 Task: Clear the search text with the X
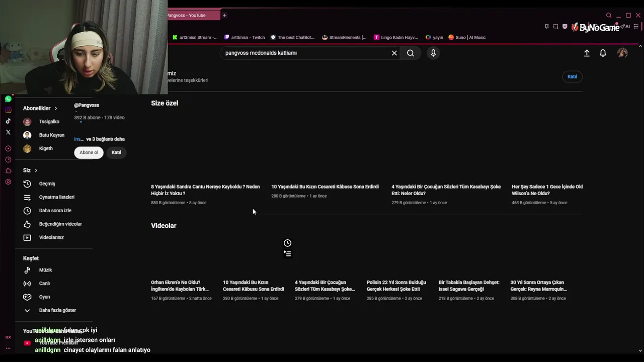[x=394, y=53]
